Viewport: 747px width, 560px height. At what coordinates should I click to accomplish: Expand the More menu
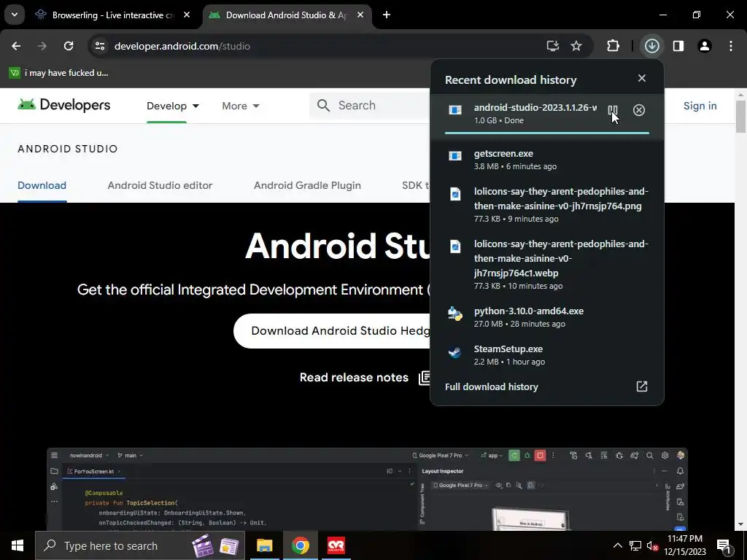tap(241, 106)
